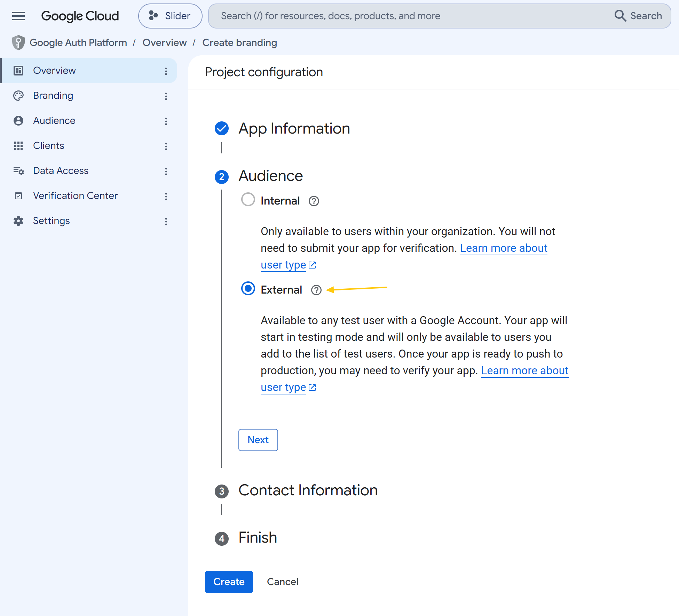679x616 pixels.
Task: Click the Next button
Action: (258, 440)
